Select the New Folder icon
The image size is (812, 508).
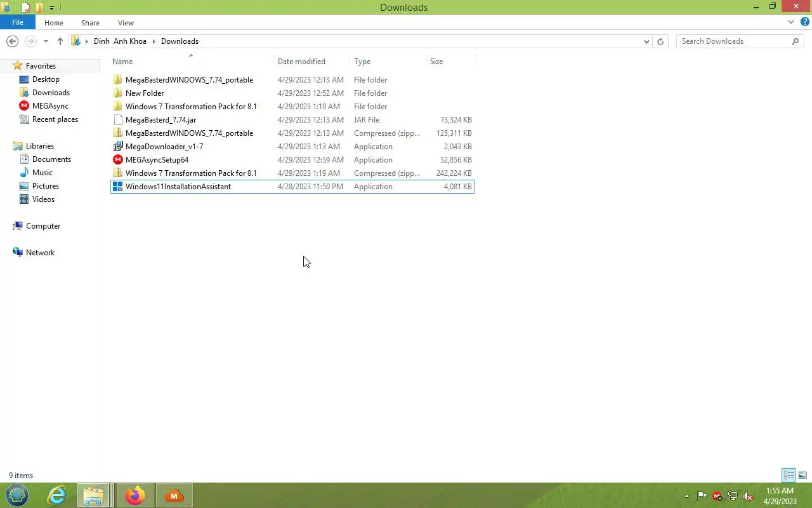pos(117,93)
